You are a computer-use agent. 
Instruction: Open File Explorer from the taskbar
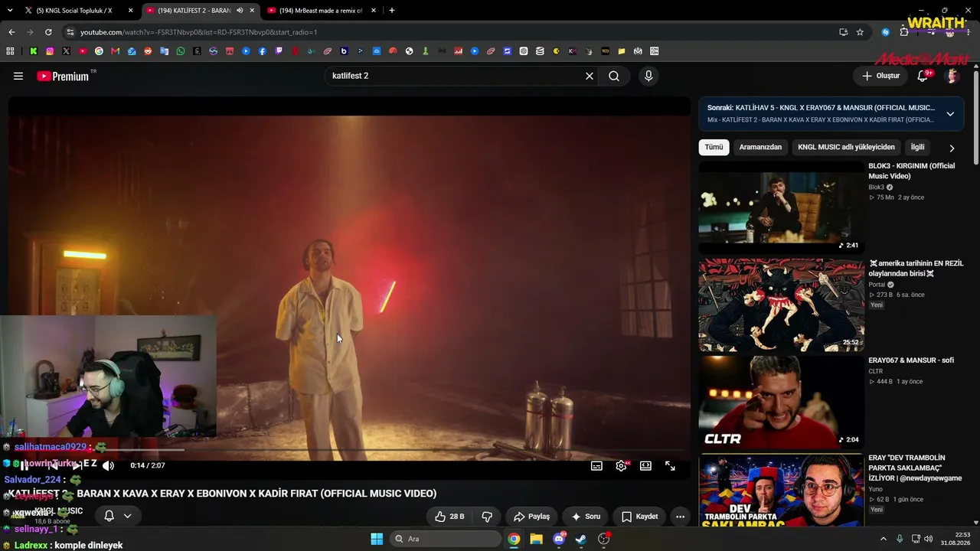536,539
